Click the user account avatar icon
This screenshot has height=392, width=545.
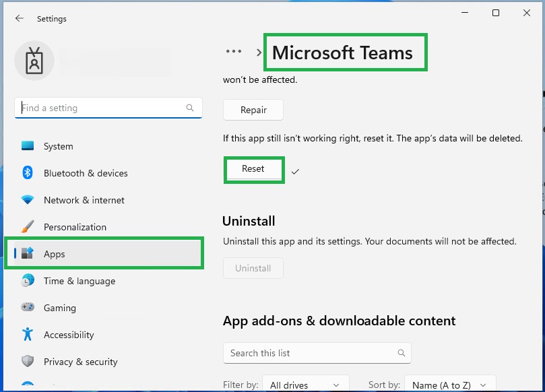34,61
